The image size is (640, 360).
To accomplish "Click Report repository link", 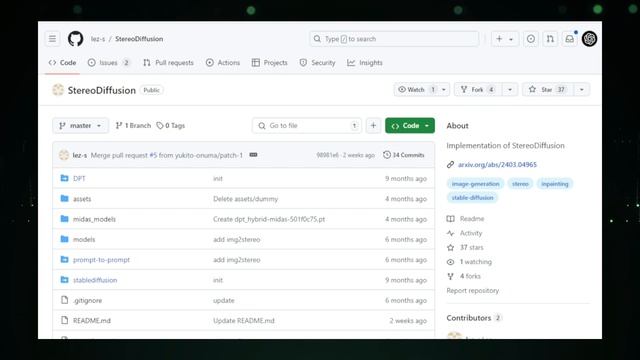I will [x=473, y=291].
